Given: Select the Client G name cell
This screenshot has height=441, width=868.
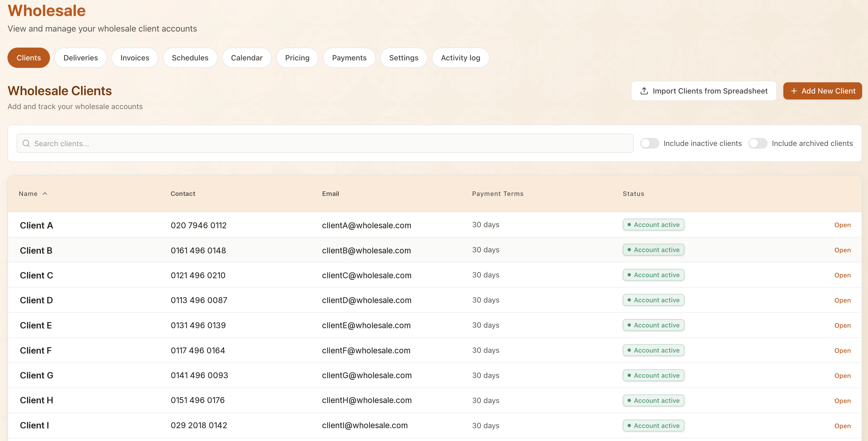Looking at the screenshot, I should point(37,376).
